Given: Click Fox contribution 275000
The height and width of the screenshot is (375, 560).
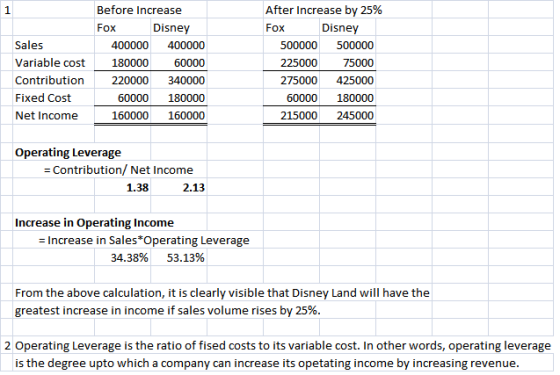Looking at the screenshot, I should pyautogui.click(x=299, y=80).
